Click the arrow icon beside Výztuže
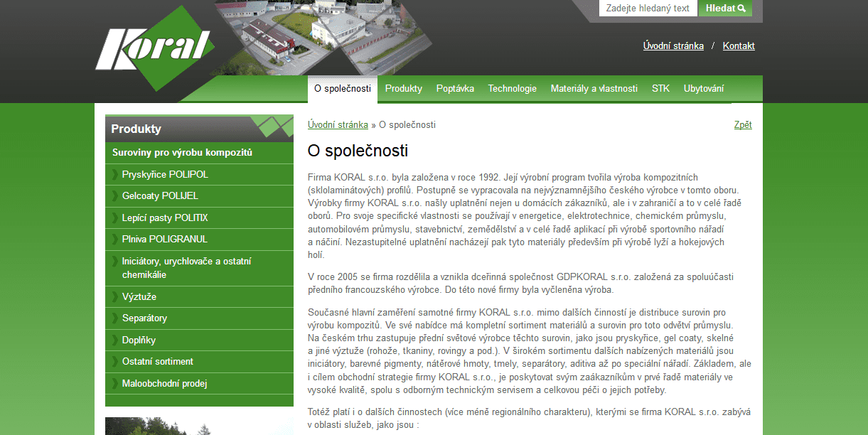Viewport: 868px width, 435px height. coord(114,296)
